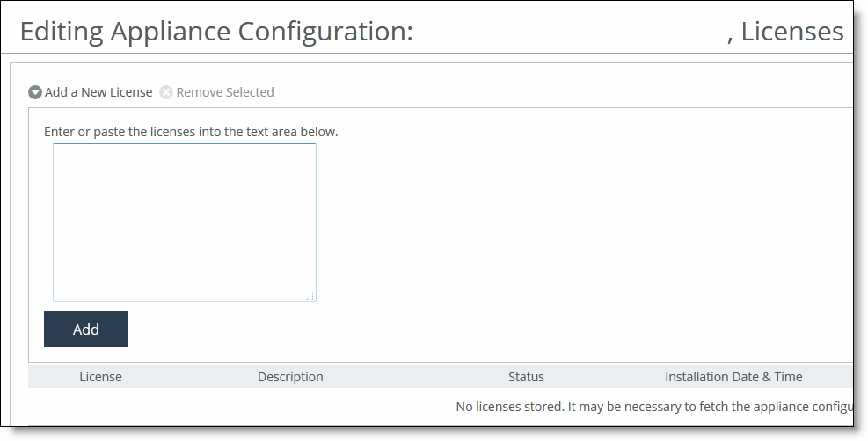Image resolution: width=868 pixels, height=441 pixels.
Task: Click the Editing Appliance Configuration heading
Action: click(x=216, y=32)
